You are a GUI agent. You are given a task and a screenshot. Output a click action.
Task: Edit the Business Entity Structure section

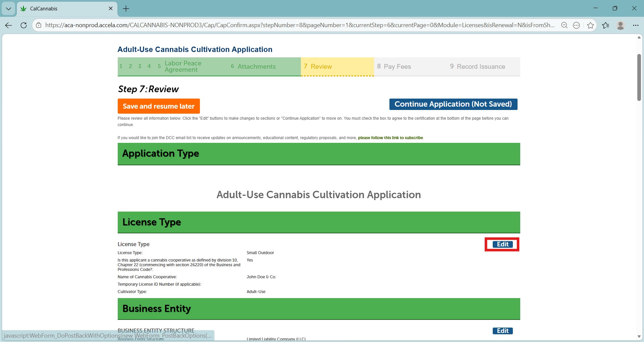point(502,331)
